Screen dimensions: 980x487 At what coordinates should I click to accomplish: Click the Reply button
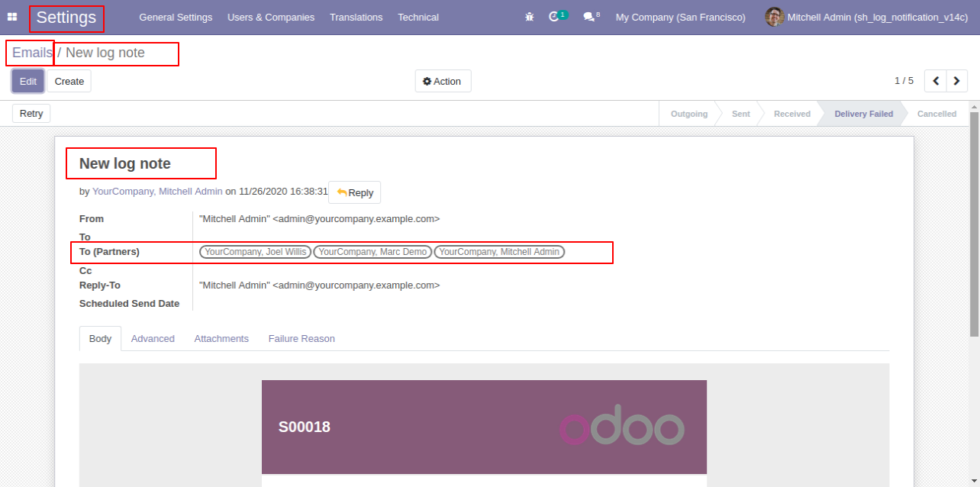pyautogui.click(x=355, y=192)
